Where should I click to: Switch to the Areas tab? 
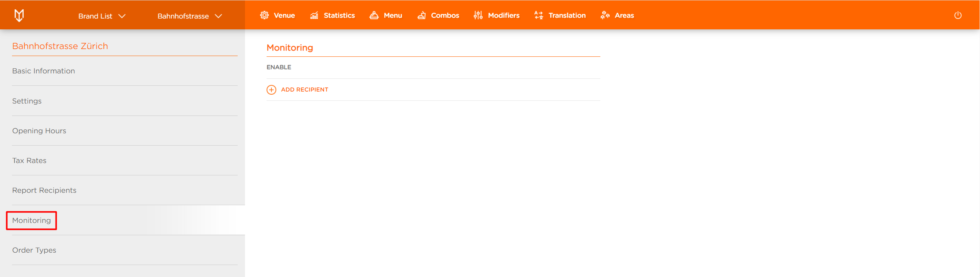pyautogui.click(x=617, y=15)
